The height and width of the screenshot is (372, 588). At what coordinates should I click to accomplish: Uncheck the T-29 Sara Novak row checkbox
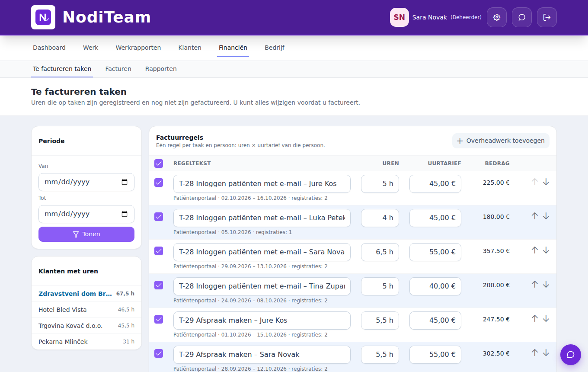(x=159, y=353)
